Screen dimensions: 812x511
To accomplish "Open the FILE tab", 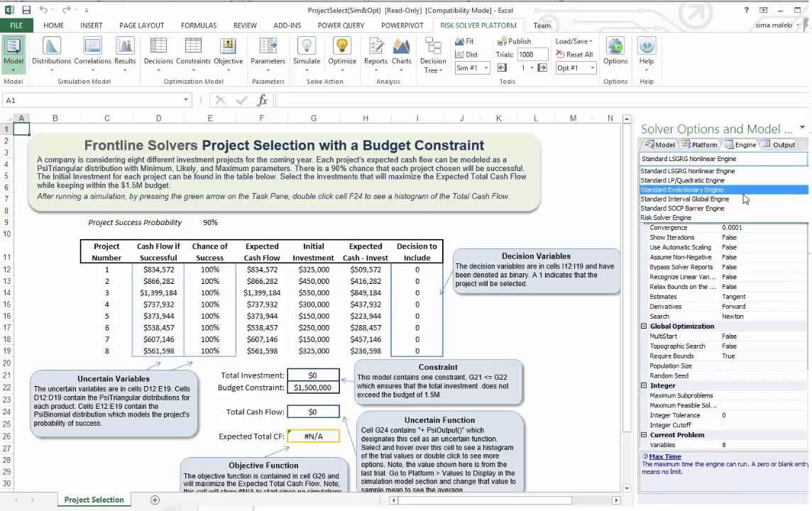I will [x=16, y=26].
